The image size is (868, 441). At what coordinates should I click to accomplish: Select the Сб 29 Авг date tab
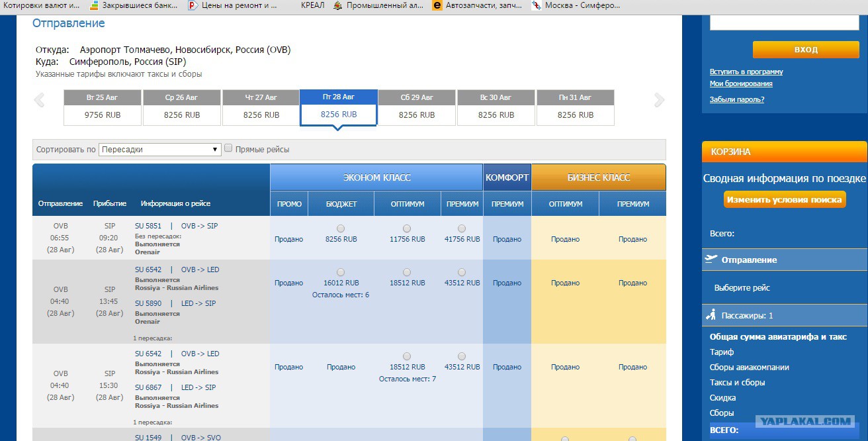417,107
